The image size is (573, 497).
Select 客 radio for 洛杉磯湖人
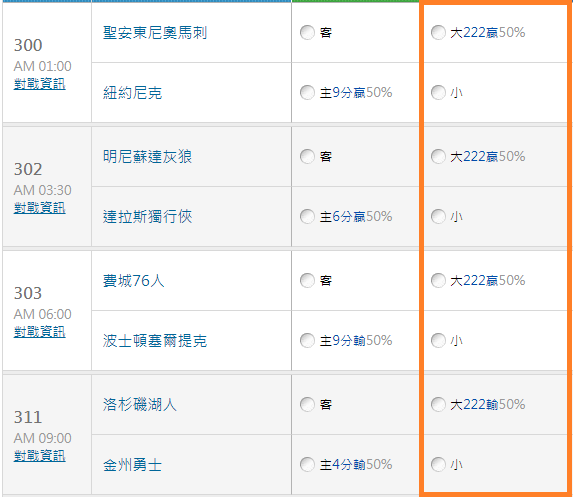(307, 405)
